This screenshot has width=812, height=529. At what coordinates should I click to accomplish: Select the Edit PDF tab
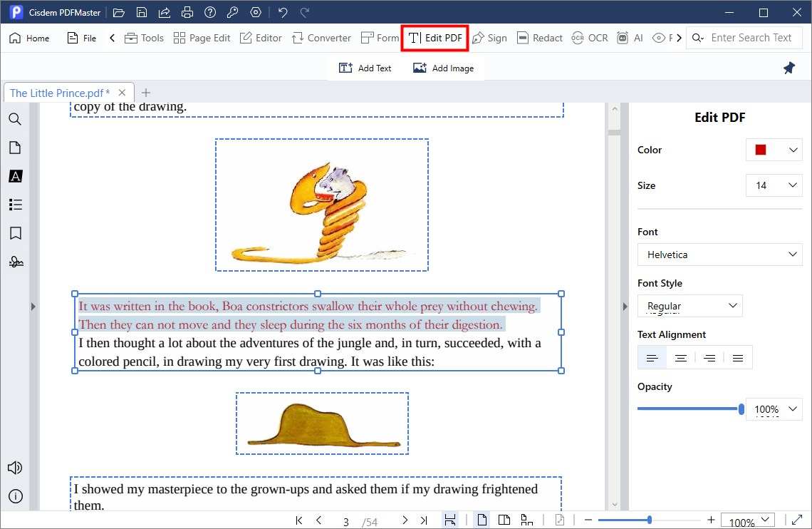(x=435, y=38)
